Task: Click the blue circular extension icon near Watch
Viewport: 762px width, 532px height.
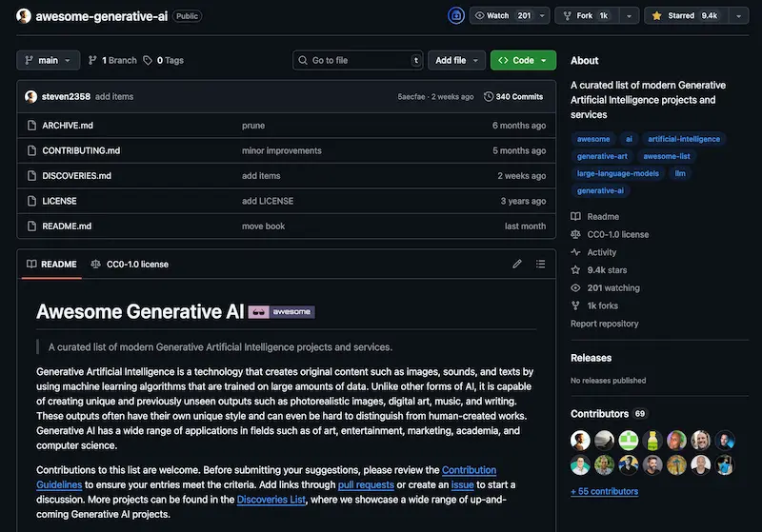Action: coord(456,15)
